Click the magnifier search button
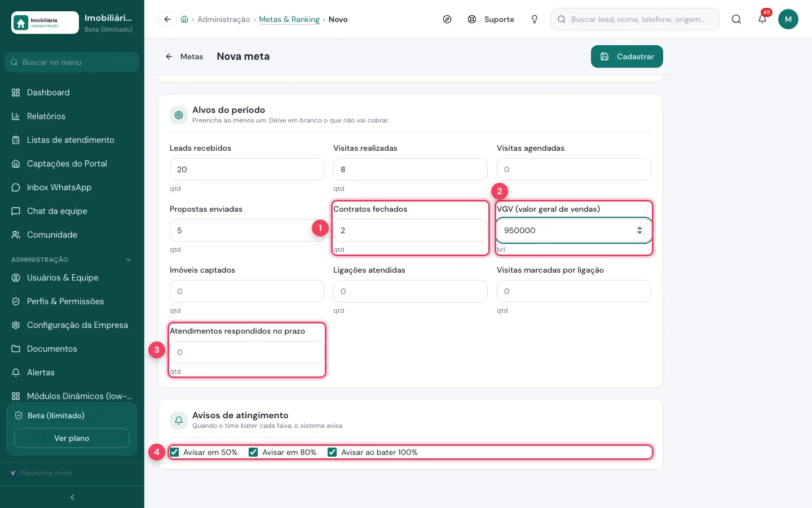Viewport: 812px width, 508px height. [x=736, y=19]
